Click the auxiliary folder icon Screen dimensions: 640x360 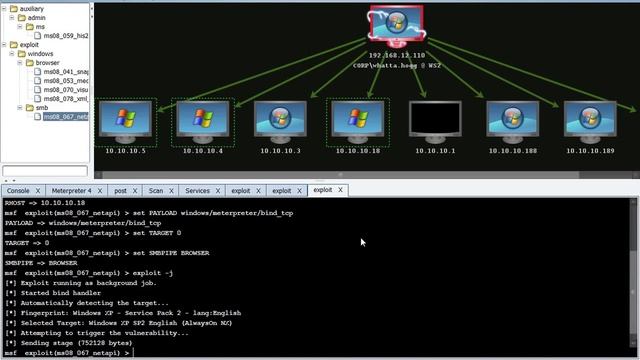(x=14, y=9)
